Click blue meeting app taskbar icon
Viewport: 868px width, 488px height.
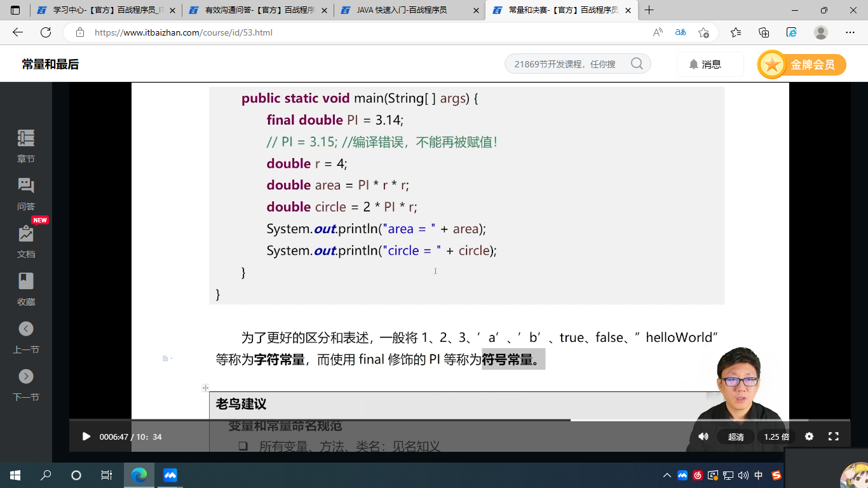170,475
